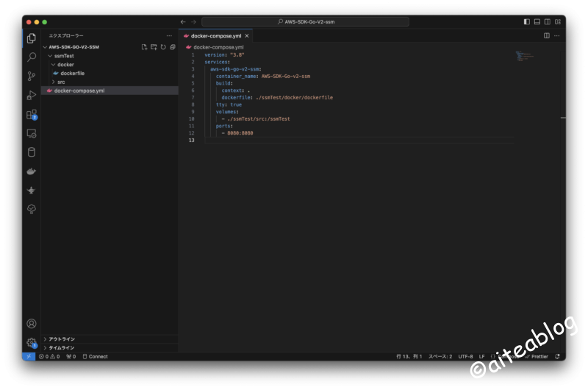
Task: Expand the タイムライン section
Action: click(62, 347)
